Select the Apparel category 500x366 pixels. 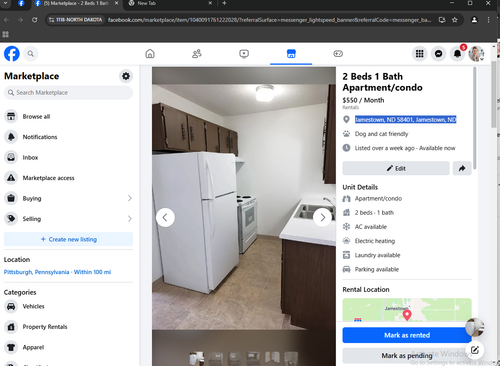(x=68, y=347)
